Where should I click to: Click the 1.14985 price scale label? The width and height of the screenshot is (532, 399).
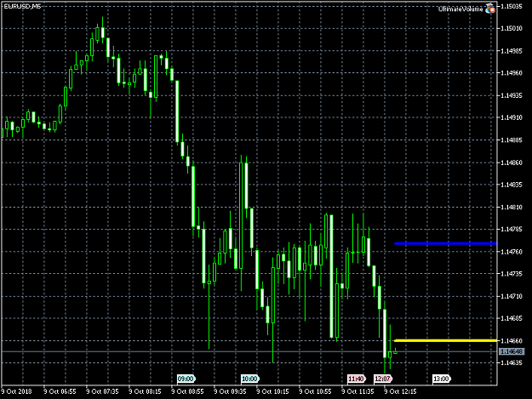coord(512,51)
